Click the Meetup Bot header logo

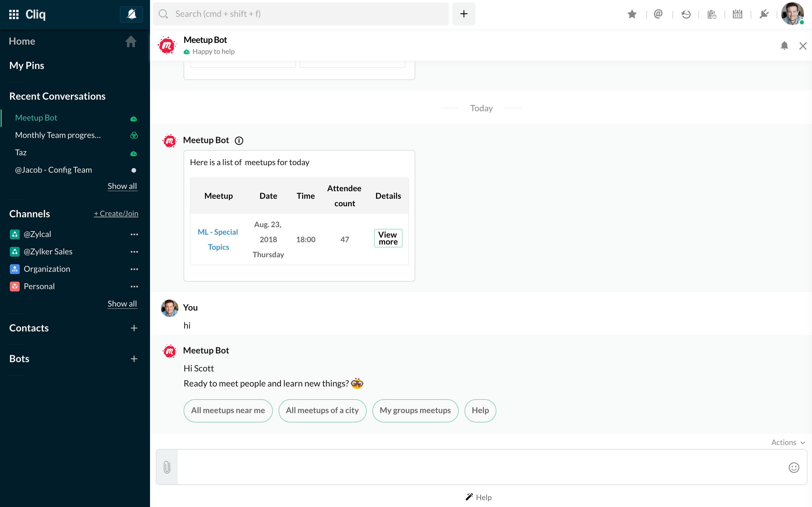167,45
